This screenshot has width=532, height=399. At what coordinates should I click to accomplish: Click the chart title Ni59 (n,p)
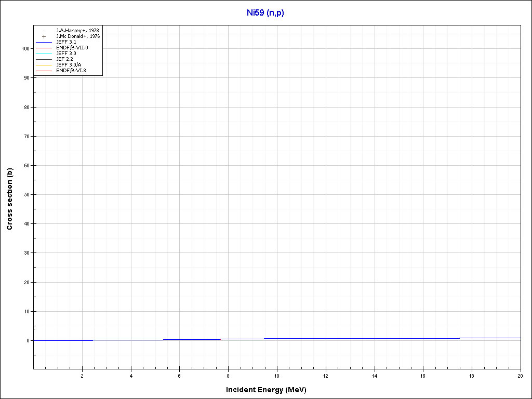point(265,13)
